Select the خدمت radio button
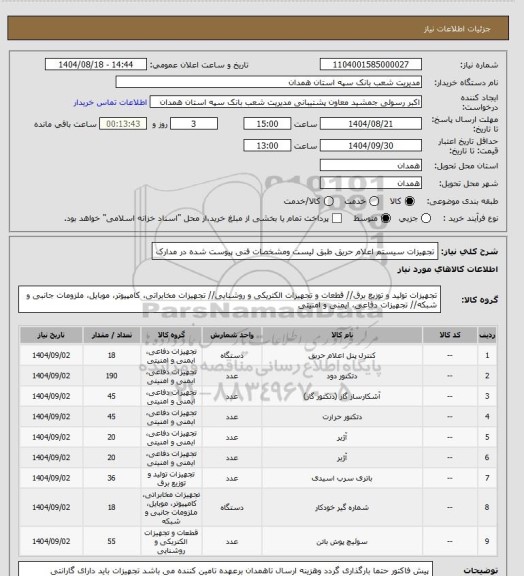 click(374, 201)
